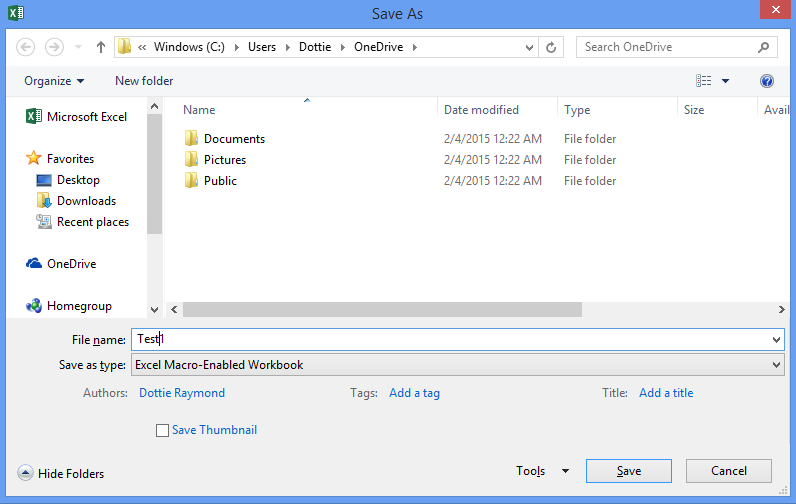Enable the Save Thumbnail checkbox
This screenshot has width=796, height=504.
click(x=162, y=430)
